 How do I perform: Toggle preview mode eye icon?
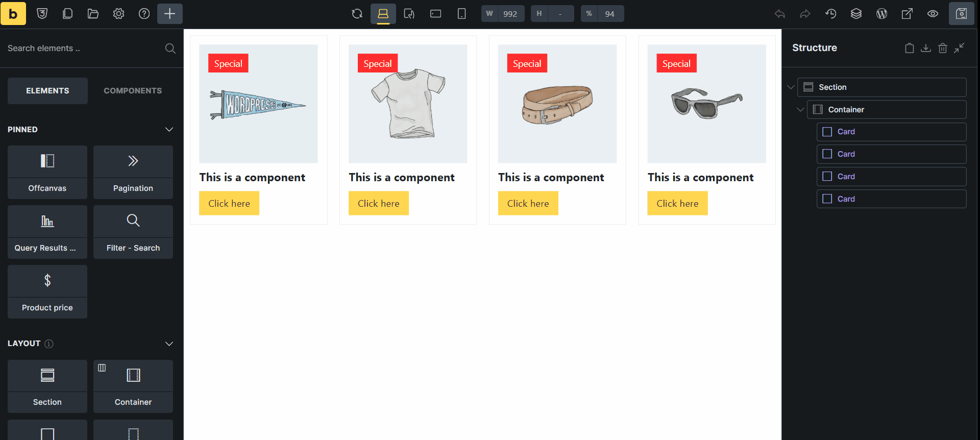[933, 14]
